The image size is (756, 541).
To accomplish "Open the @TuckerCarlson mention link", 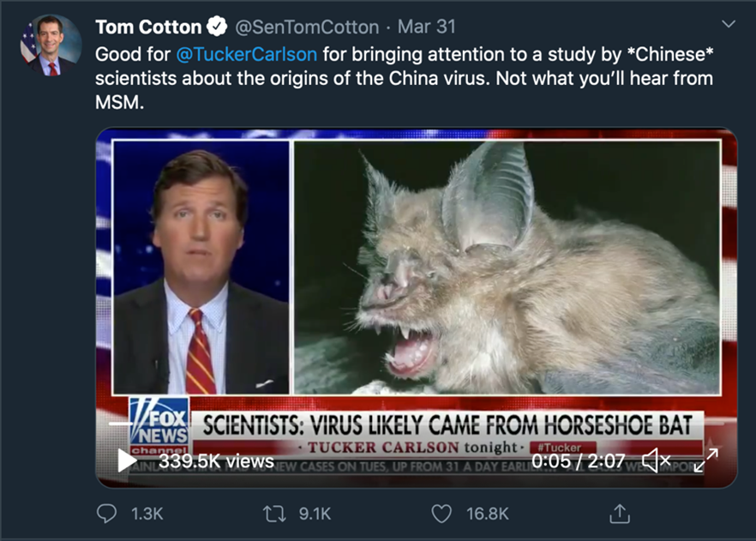I will (x=247, y=54).
